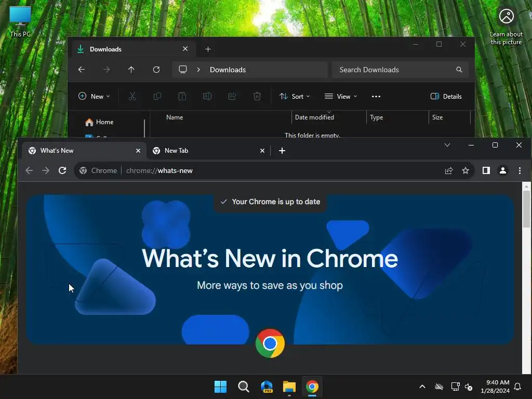This screenshot has width=532, height=399.
Task: Launch Microsoft Edge Preview from taskbar
Action: (267, 387)
